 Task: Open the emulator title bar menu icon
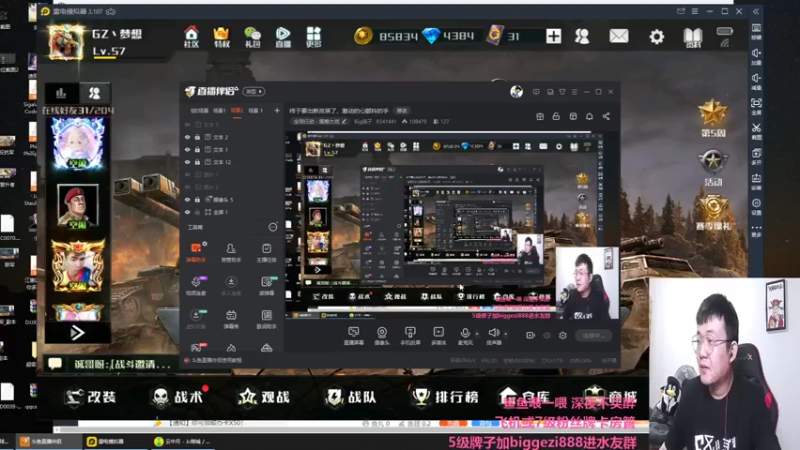[x=695, y=11]
